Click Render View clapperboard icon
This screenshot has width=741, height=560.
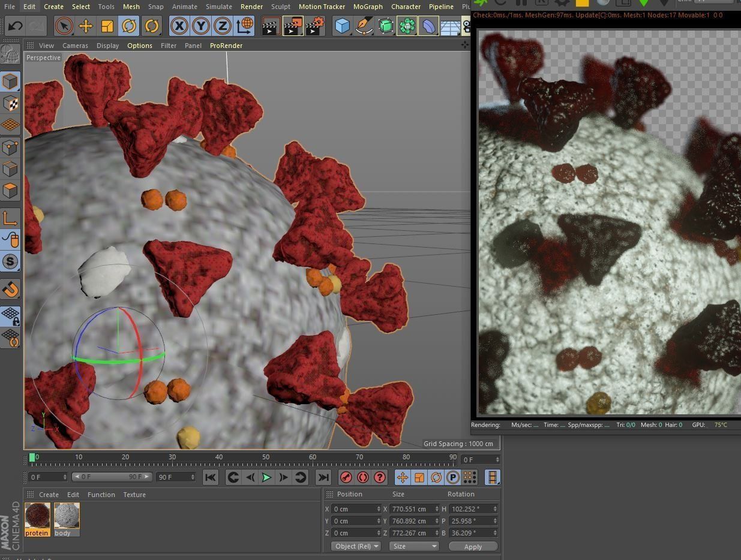271,26
